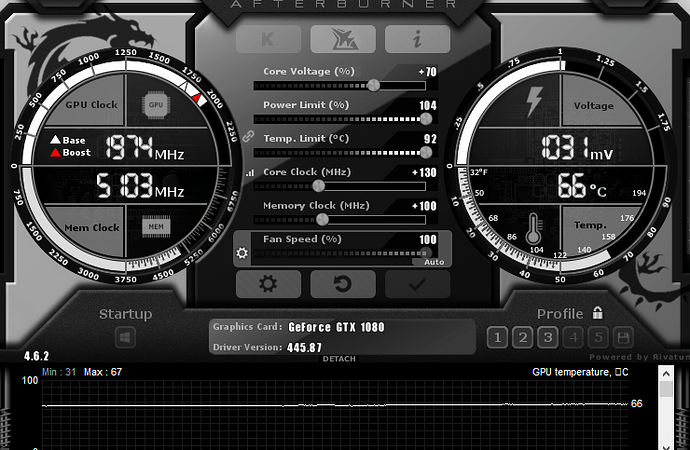Load profile slot 3
The width and height of the screenshot is (690, 450).
[x=547, y=338]
